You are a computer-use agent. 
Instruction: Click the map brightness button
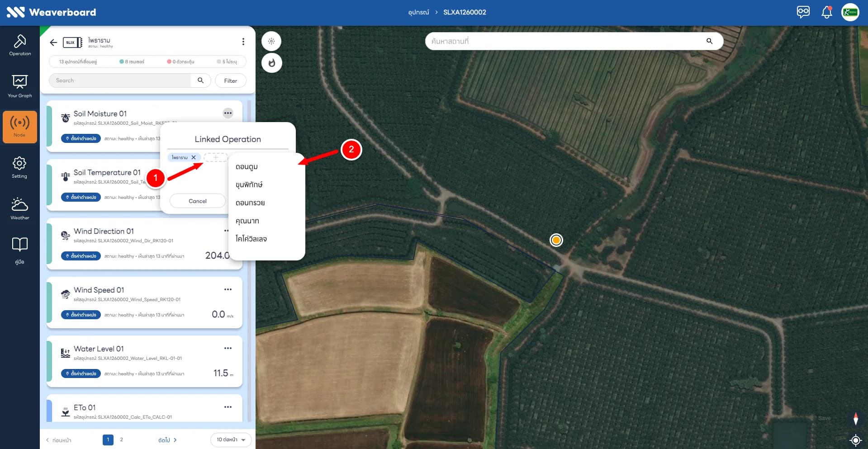click(x=271, y=41)
